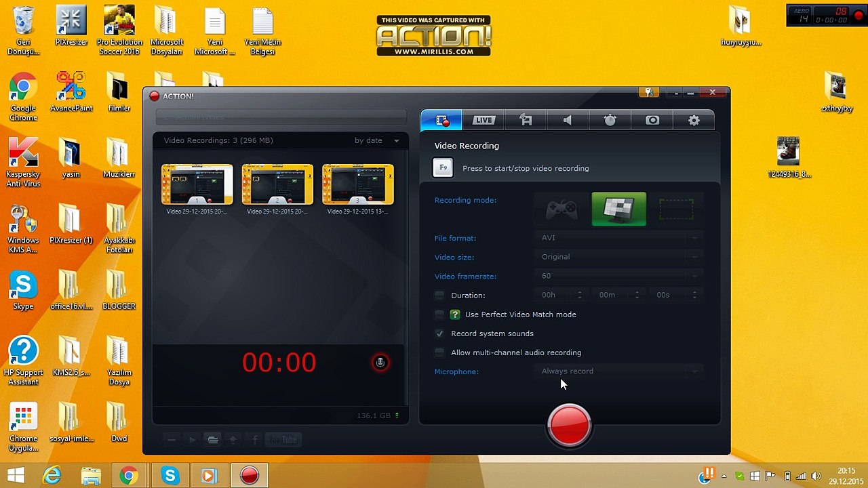This screenshot has height=488, width=868.
Task: Open Internet Explorer from the taskbar
Action: pos(52,475)
